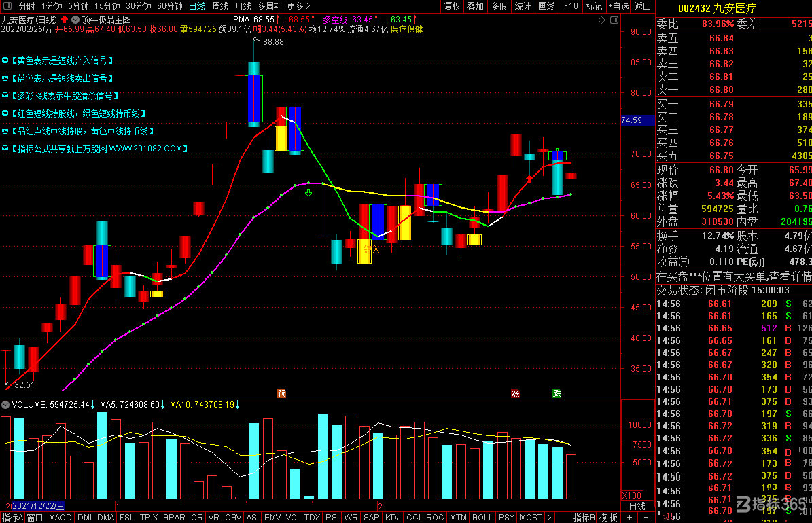Select the 周线 weekly chart tab

(220, 6)
